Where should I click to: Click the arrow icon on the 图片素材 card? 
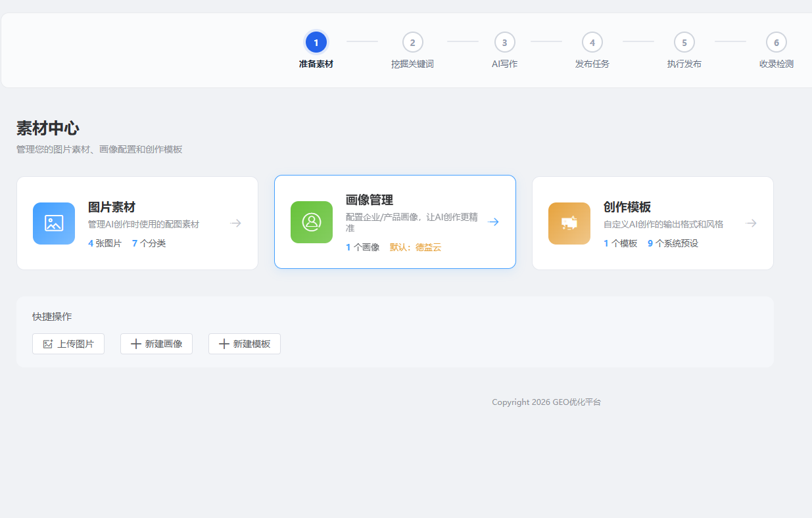click(235, 223)
